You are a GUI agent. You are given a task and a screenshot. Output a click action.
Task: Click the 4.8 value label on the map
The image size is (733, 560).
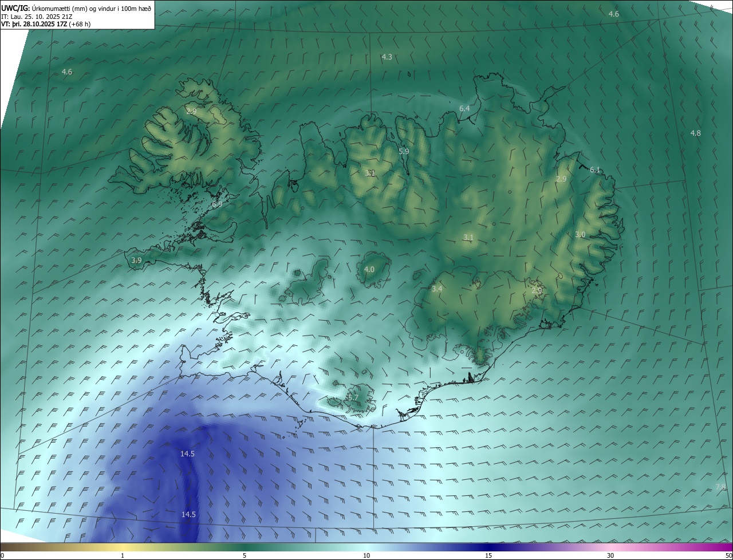click(695, 133)
